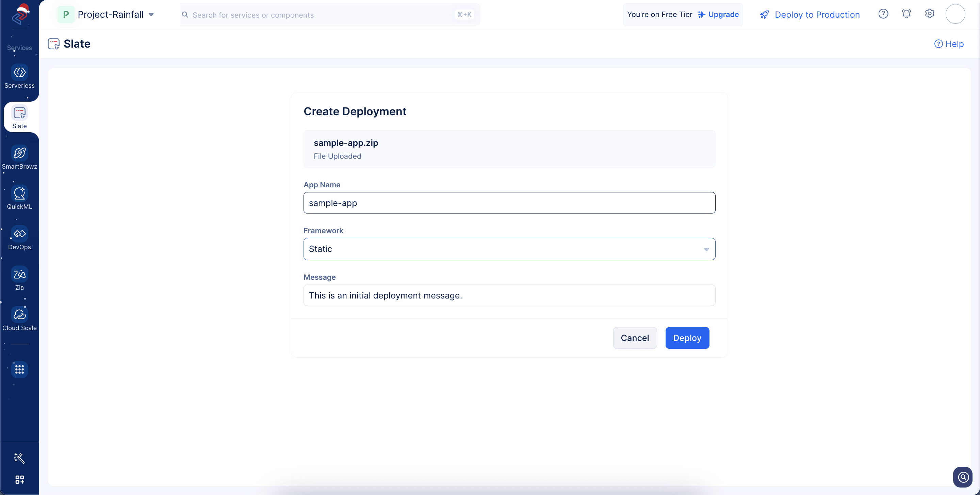Image resolution: width=980 pixels, height=495 pixels.
Task: Click the sample-app.zip uploaded file name
Action: tap(346, 143)
